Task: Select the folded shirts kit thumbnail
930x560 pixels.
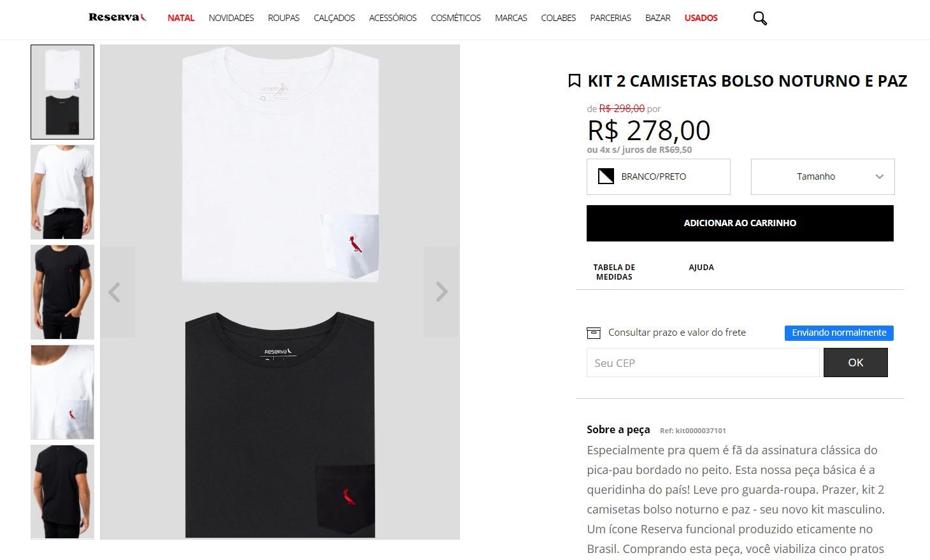Action: coord(62,92)
